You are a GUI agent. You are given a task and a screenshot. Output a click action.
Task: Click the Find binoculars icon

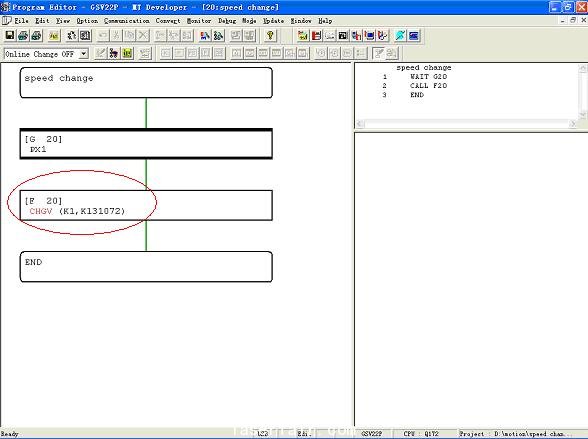(219, 36)
